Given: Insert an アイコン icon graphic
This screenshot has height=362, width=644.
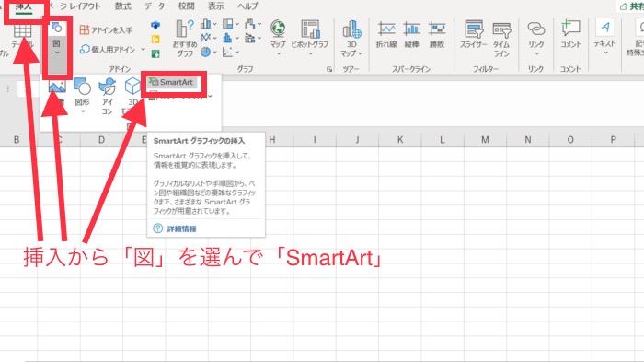Looking at the screenshot, I should click(108, 97).
